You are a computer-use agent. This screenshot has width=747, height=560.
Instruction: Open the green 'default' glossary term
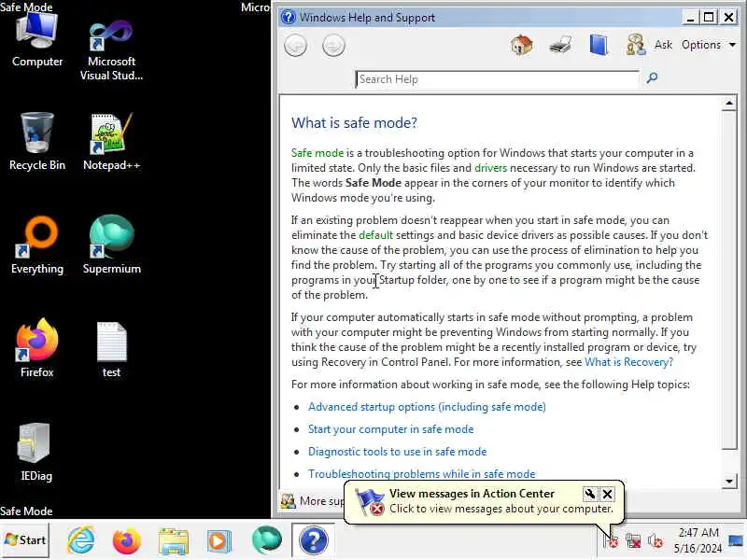[x=376, y=235]
